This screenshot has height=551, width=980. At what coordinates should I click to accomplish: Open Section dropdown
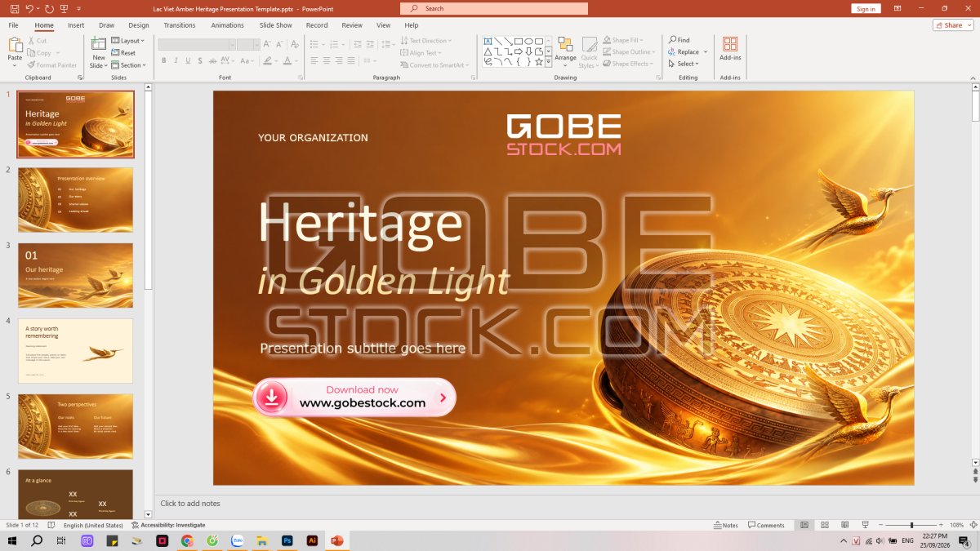[x=129, y=65]
